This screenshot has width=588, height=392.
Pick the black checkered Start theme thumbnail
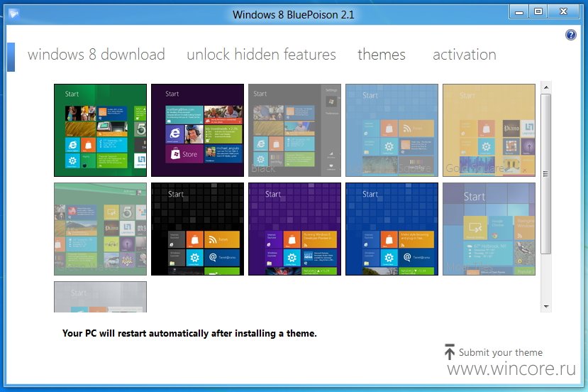pyautogui.click(x=197, y=229)
